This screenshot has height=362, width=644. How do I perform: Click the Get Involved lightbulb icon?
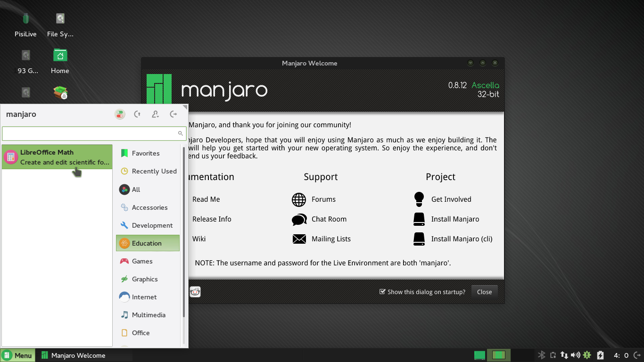pos(419,199)
